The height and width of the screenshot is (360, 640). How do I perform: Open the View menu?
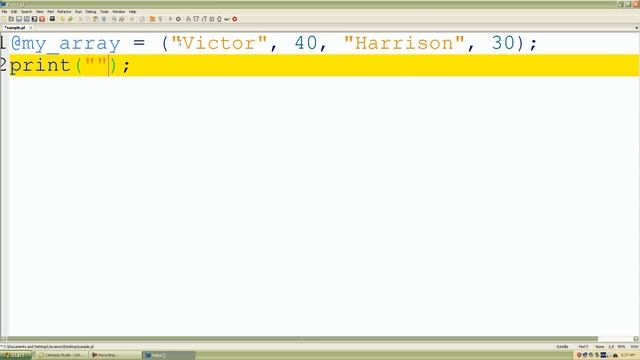[x=40, y=12]
